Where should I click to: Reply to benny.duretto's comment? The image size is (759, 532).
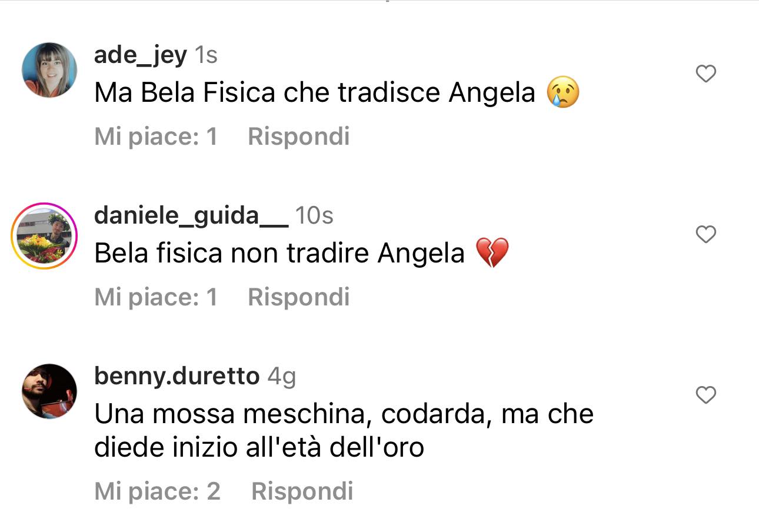[x=302, y=491]
